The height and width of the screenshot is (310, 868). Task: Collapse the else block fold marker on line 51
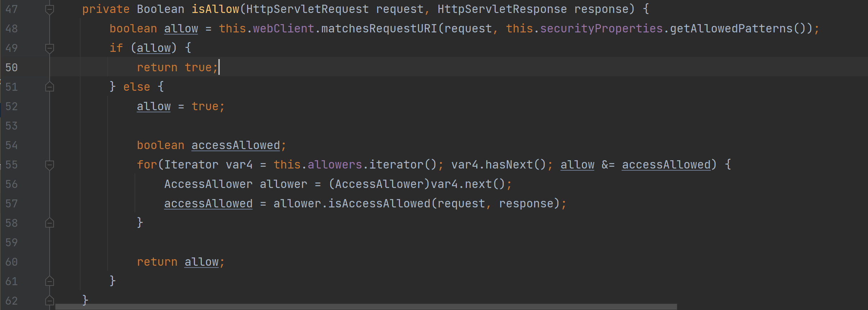click(50, 87)
